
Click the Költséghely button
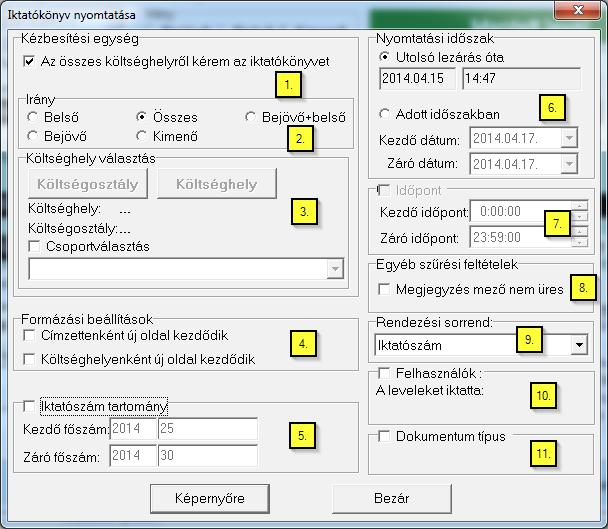point(217,184)
